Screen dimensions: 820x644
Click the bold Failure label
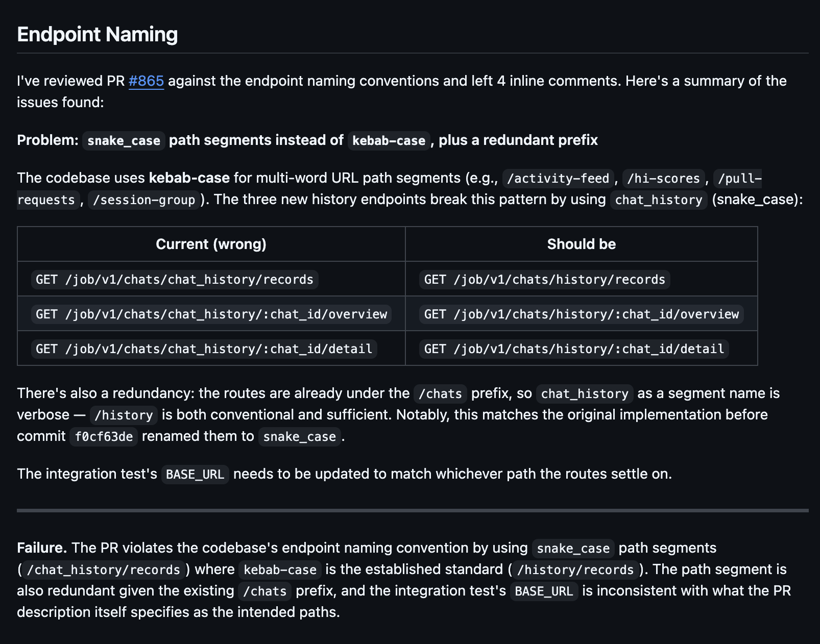pyautogui.click(x=42, y=548)
